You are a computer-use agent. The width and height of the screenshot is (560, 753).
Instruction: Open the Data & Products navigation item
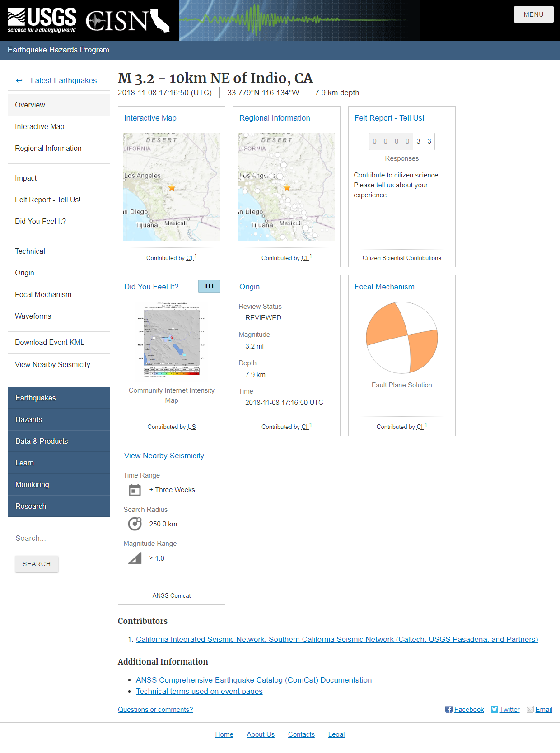(x=59, y=441)
